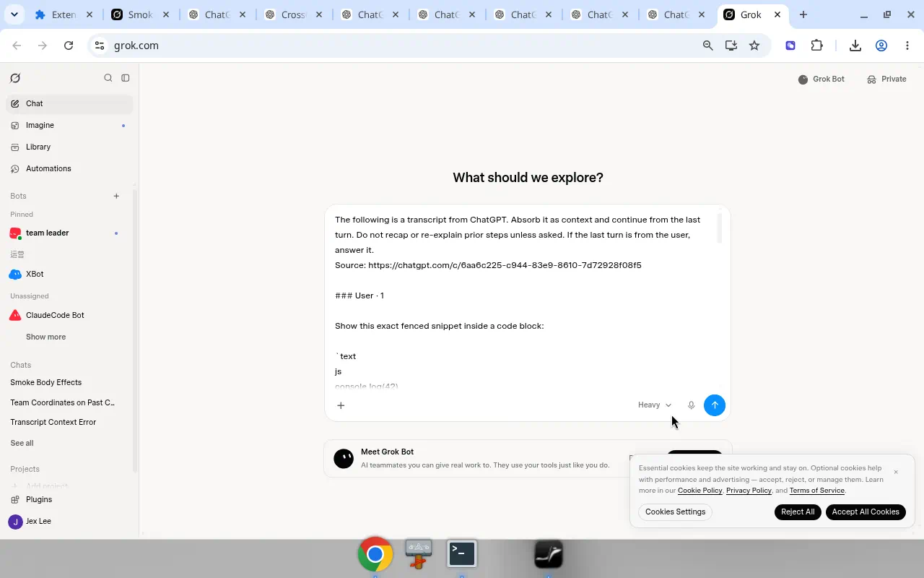Open the Chat section in the sidebar
The height and width of the screenshot is (578, 924).
[69, 103]
